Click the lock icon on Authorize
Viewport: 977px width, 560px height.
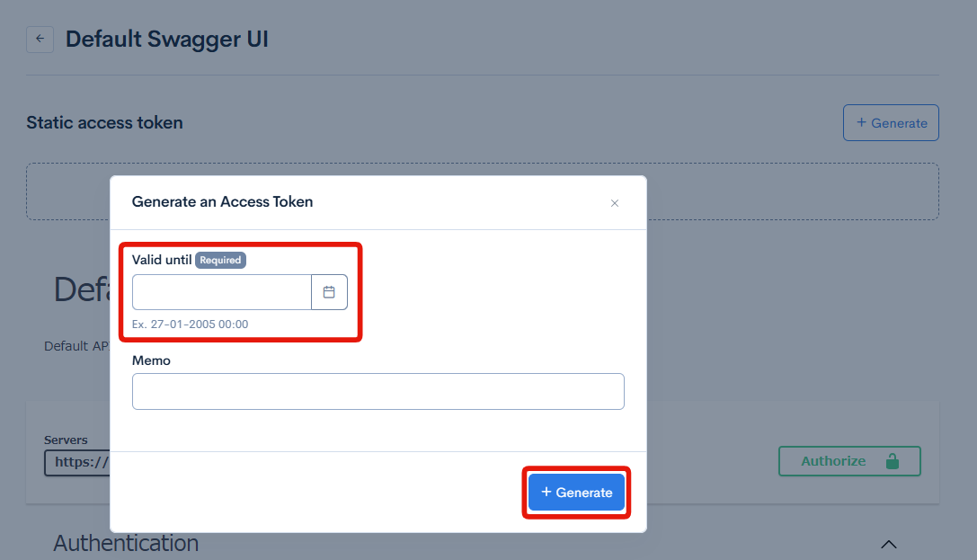click(x=892, y=461)
